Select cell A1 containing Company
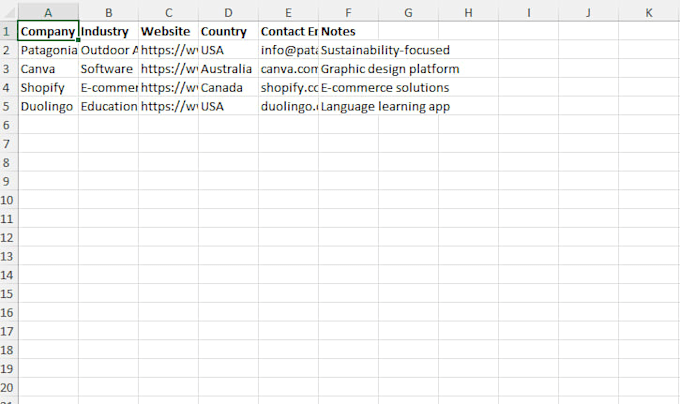 (48, 31)
